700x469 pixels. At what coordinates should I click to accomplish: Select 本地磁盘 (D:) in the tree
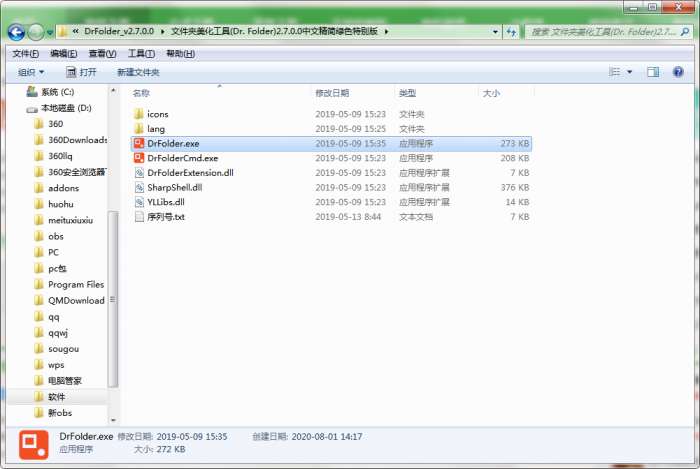59,108
